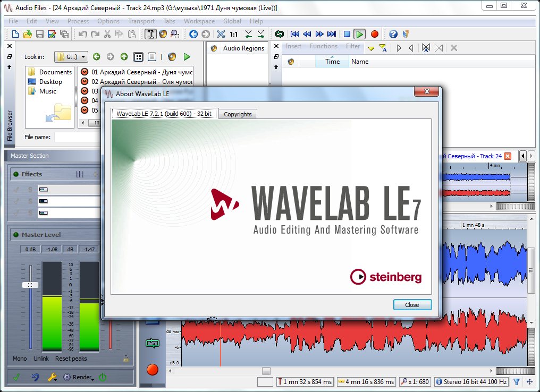Click the 1:1 zoom toolbar icon
Screen dimensions: 540x392
(x=234, y=34)
